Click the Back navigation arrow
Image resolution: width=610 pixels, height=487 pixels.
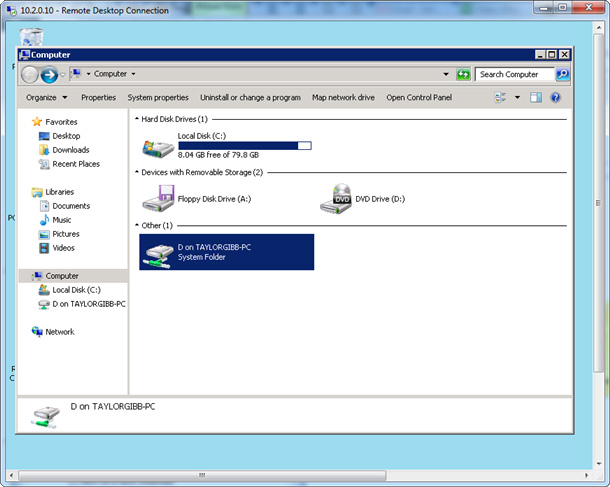click(x=30, y=74)
